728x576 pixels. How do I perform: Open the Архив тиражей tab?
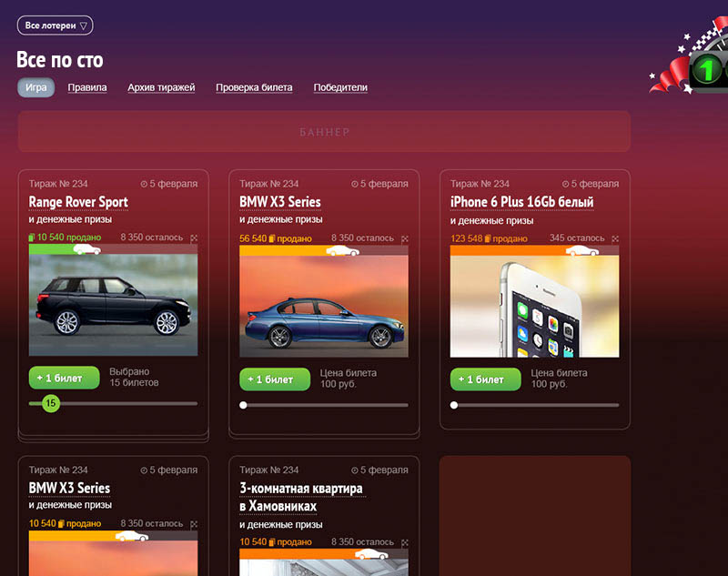pyautogui.click(x=161, y=87)
